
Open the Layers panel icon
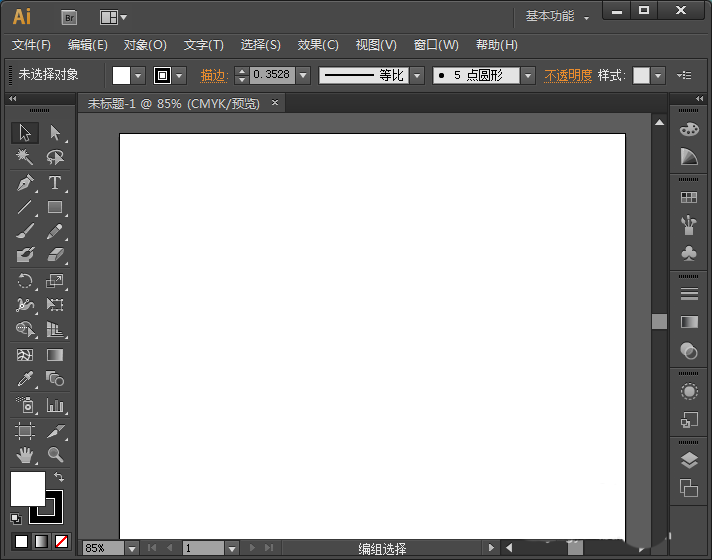(688, 461)
